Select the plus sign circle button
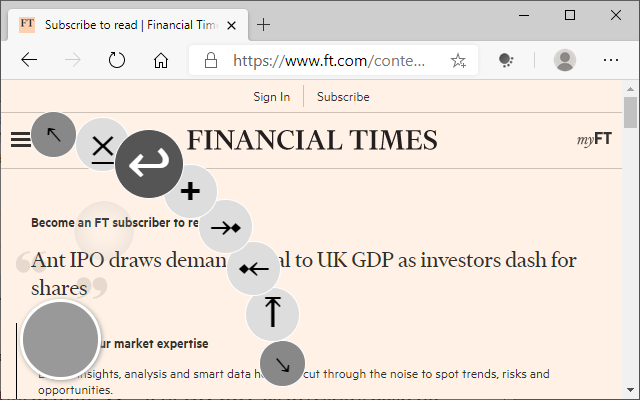Viewport: 640px width, 400px height. click(191, 191)
